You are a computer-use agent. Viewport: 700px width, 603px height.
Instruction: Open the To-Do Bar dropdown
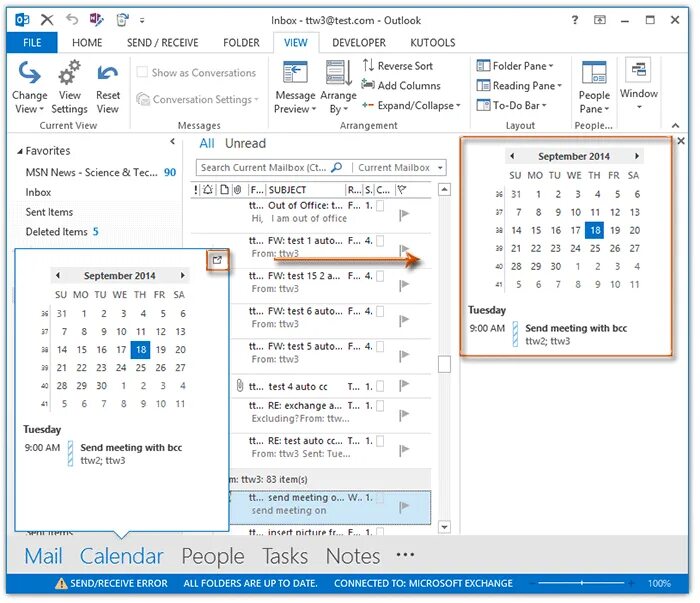[512, 105]
